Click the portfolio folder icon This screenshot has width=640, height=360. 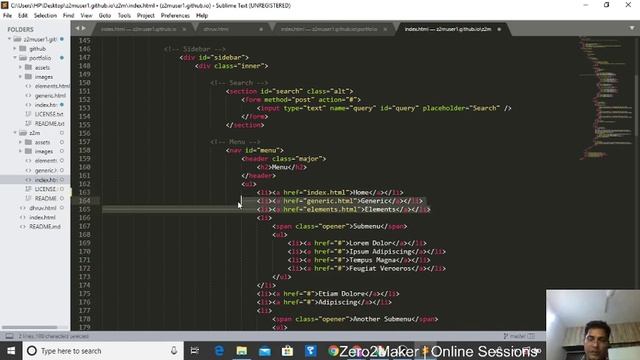[x=23, y=58]
